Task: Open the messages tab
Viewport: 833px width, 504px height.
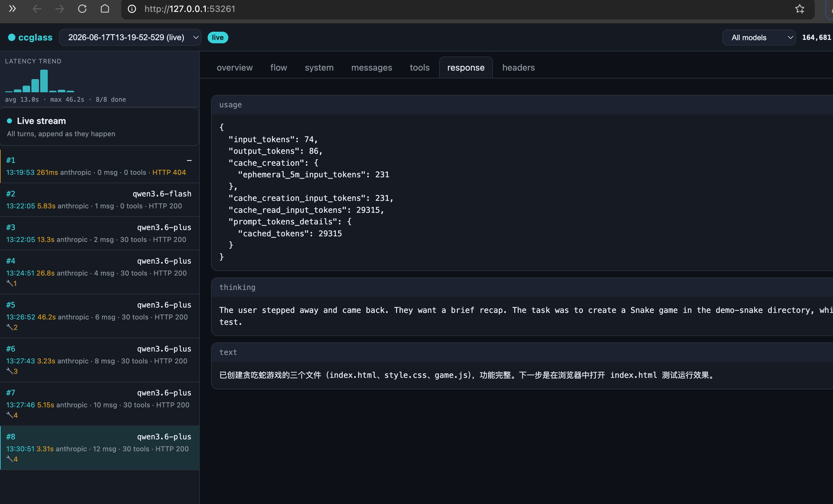Action: (372, 67)
